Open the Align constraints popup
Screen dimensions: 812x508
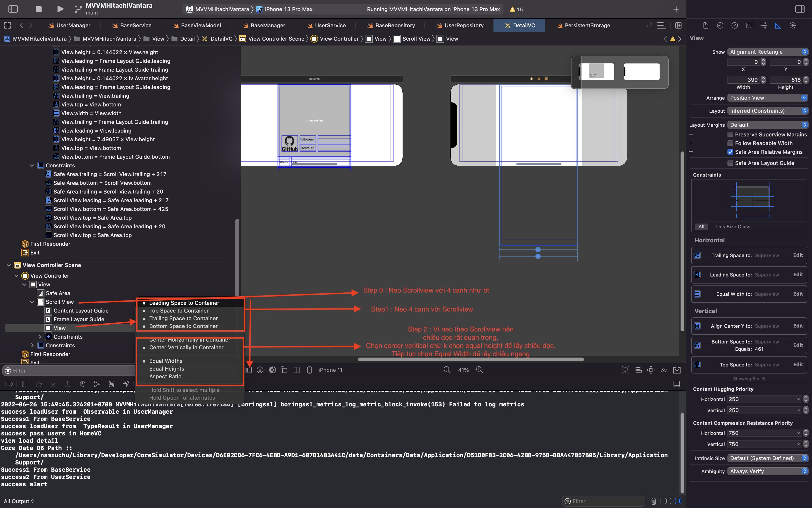pos(638,370)
